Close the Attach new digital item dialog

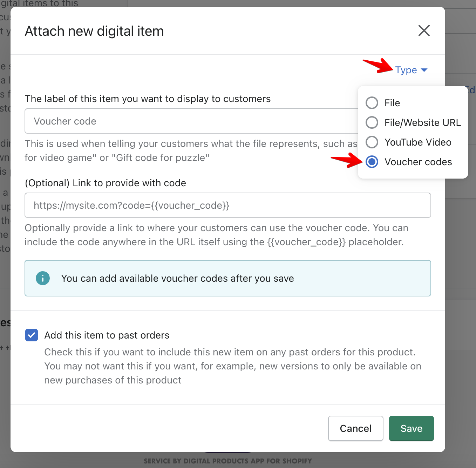click(424, 31)
